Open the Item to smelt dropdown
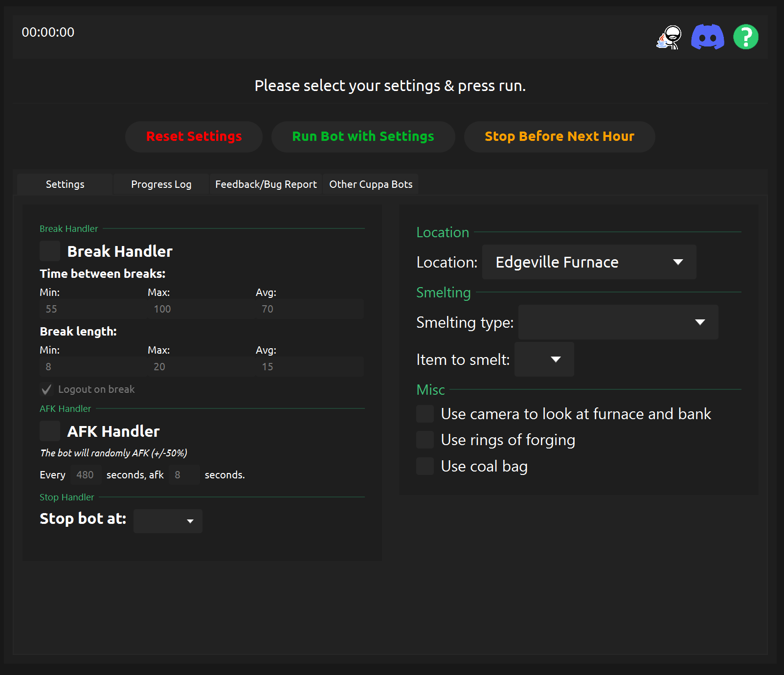Viewport: 784px width, 675px height. tap(544, 360)
